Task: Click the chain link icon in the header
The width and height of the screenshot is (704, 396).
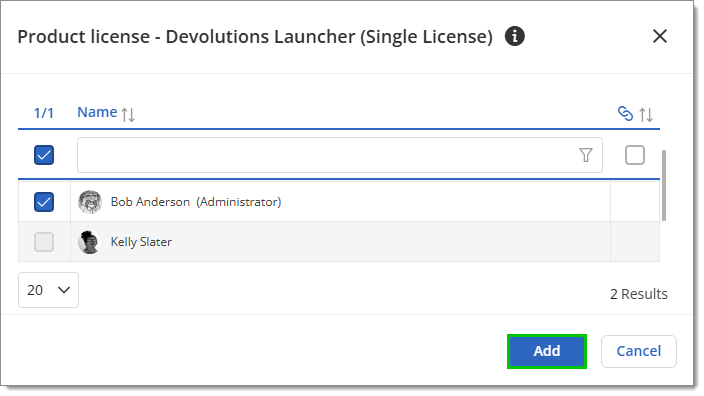Action: click(x=625, y=114)
